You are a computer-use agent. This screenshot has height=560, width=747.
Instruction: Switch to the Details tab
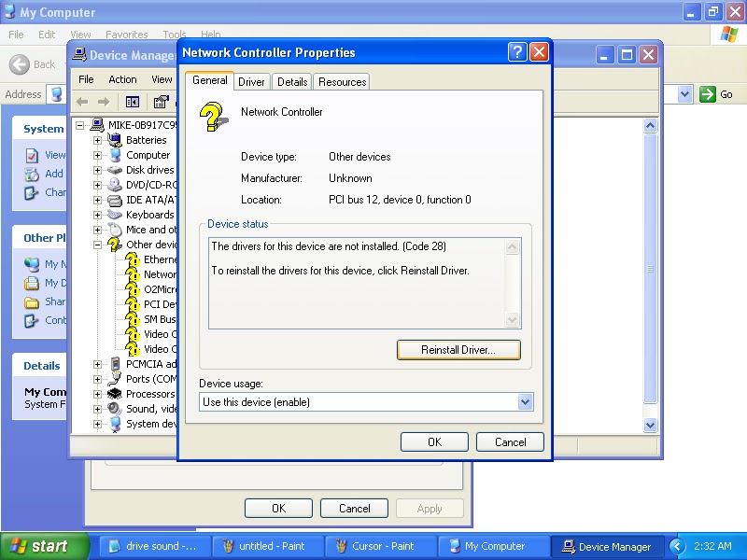click(x=292, y=82)
